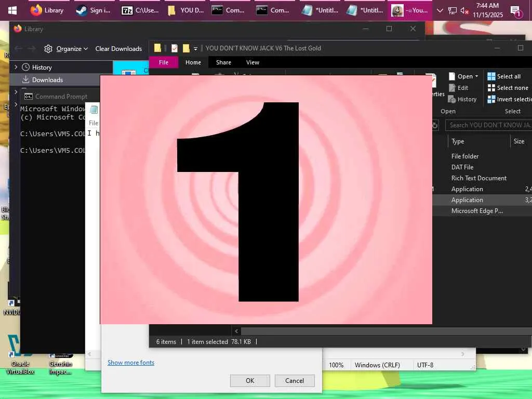Switch to the first Untitled Notepad taskbar item

click(320, 10)
